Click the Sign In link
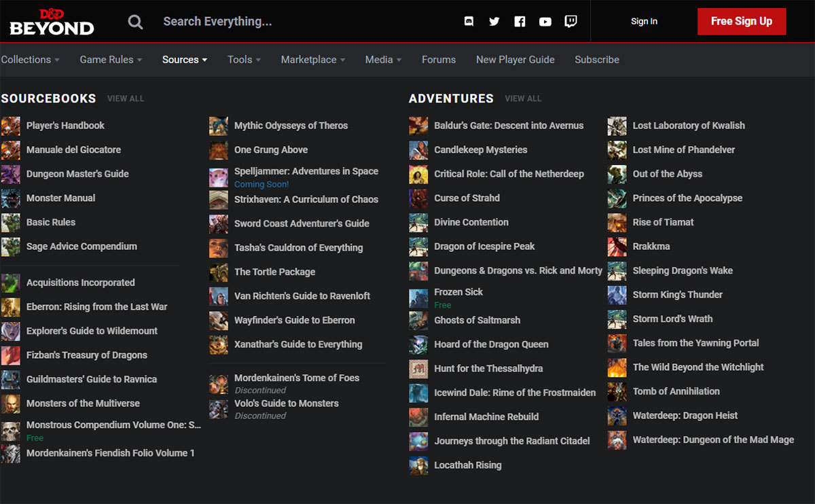Screen dimensions: 815x504 (x=644, y=22)
